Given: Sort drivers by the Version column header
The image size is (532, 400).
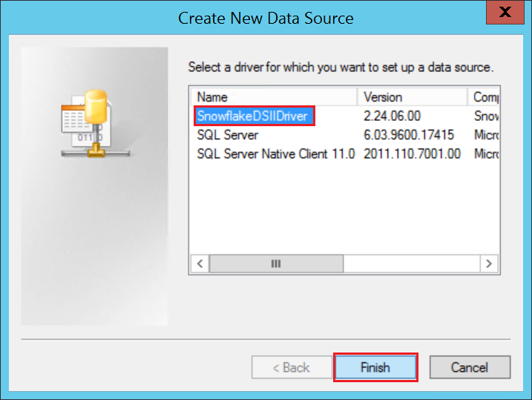Looking at the screenshot, I should 413,97.
